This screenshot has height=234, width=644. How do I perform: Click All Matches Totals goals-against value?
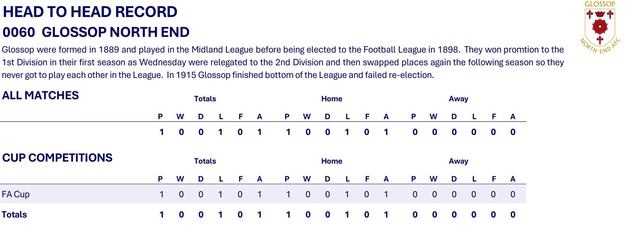point(259,132)
